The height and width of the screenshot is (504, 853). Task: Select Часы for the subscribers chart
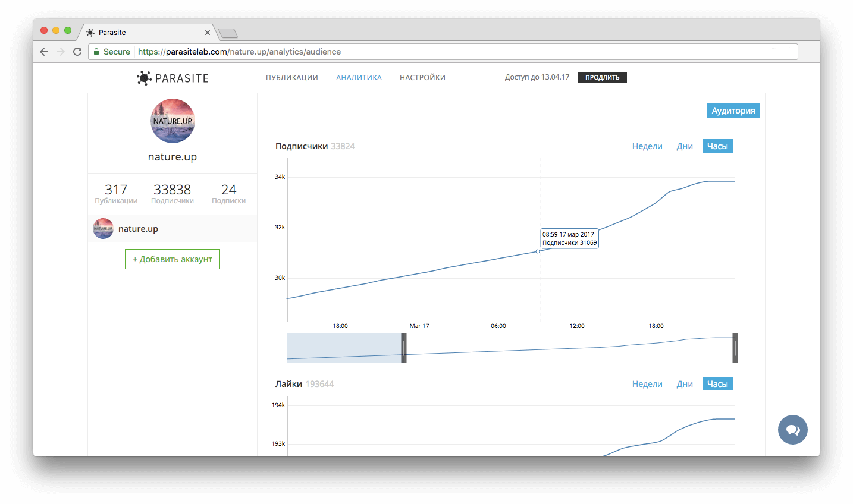pos(717,146)
